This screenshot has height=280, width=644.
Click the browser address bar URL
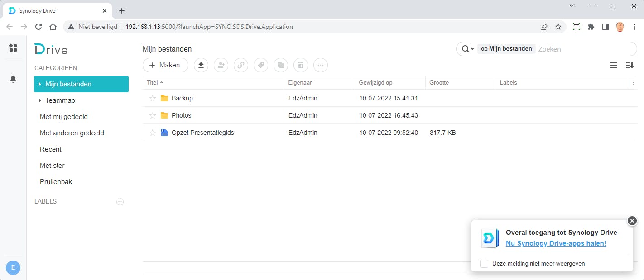209,27
